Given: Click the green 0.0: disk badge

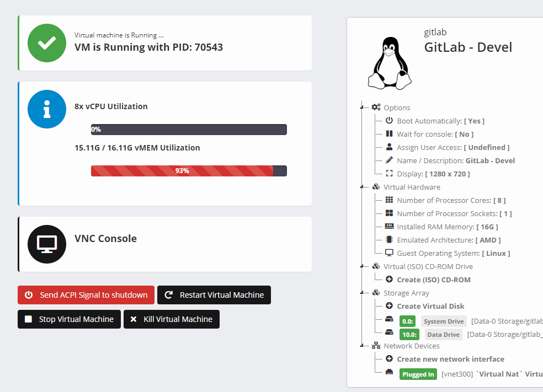Looking at the screenshot, I should tap(408, 321).
